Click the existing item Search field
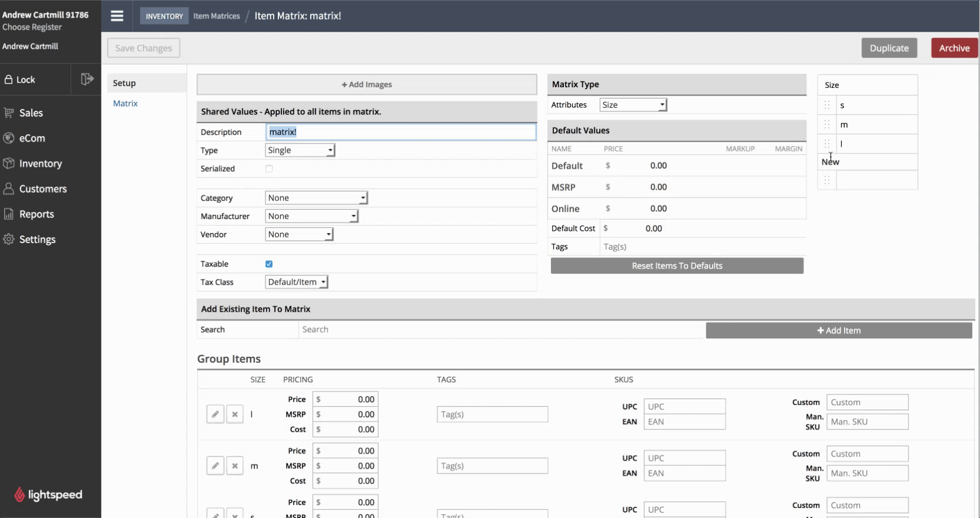 (x=501, y=329)
